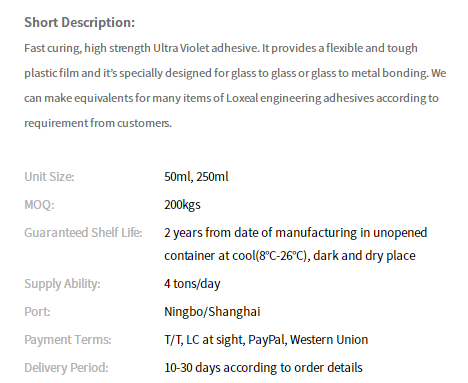The image size is (468, 383).
Task: Click the Guaranteed Shelf Life label
Action: 83,232
